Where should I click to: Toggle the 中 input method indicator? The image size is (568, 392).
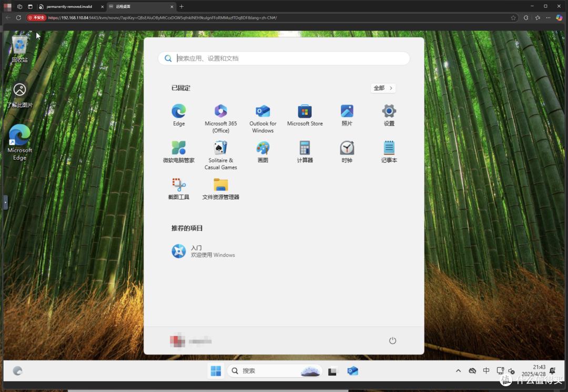(x=486, y=370)
